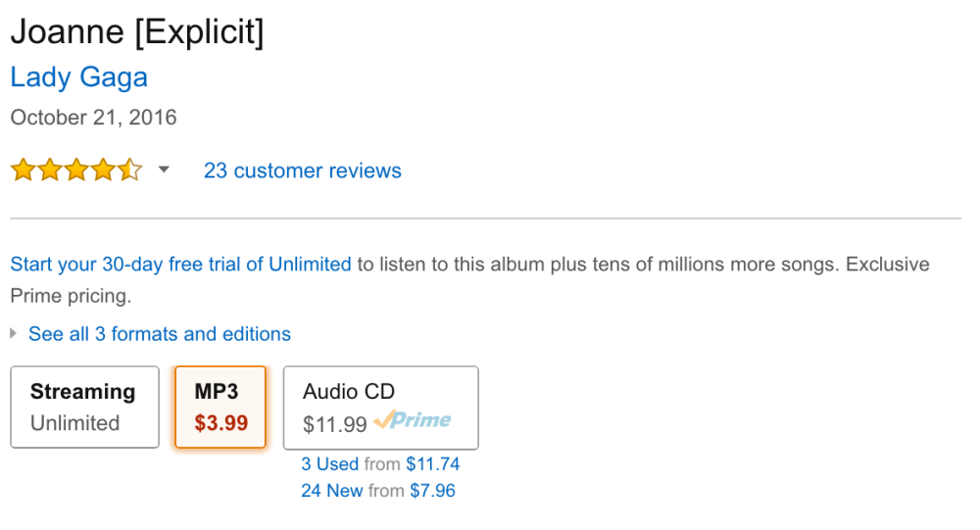Click the album title Joanne [Explicit]

coord(137,32)
